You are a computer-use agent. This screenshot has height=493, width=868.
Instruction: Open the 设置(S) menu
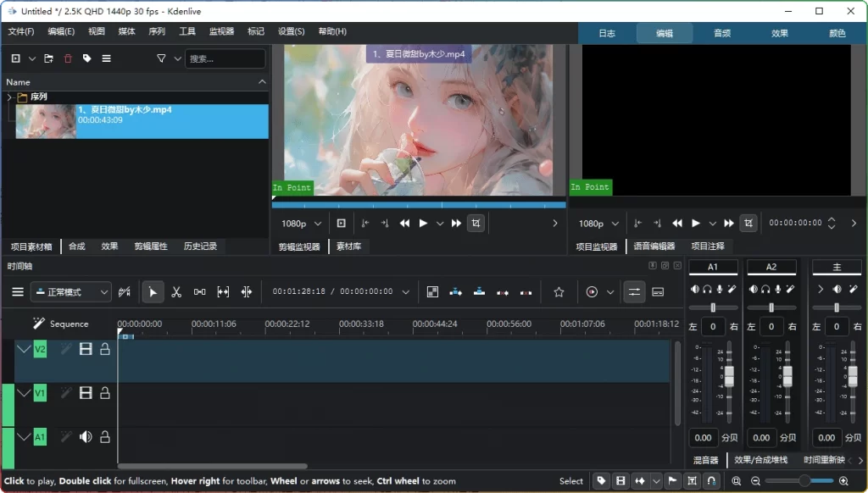click(x=290, y=31)
